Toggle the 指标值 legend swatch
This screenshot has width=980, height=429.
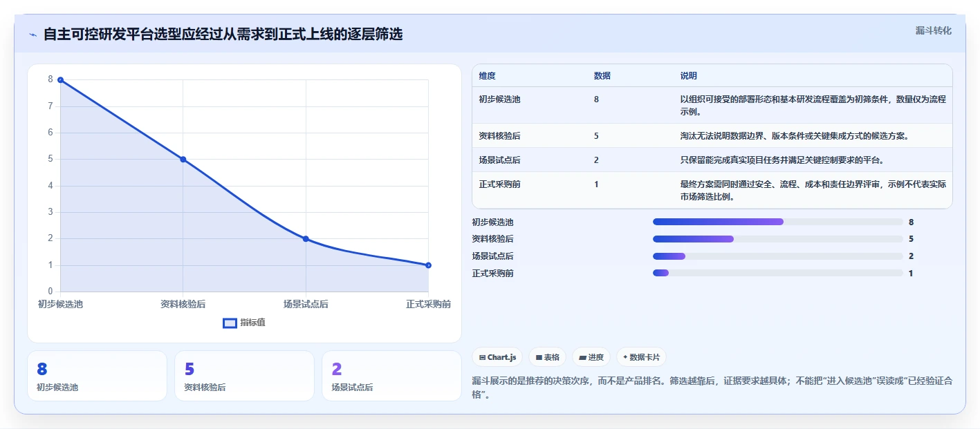[230, 323]
